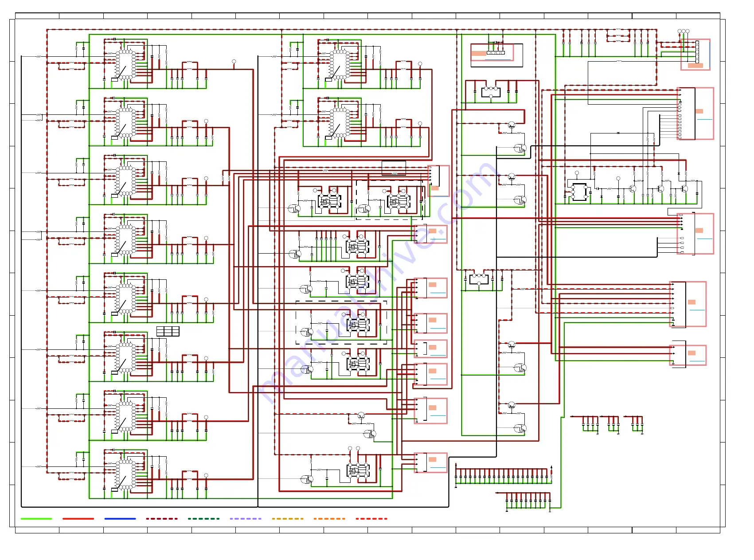
Task: Click the dashed dark red legend line
Action: [162, 518]
